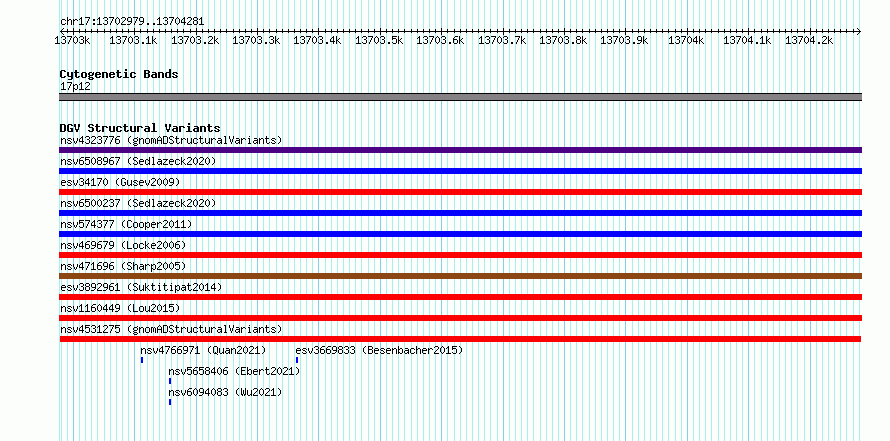
Task: Select the red nsv1160449 variant bar
Action: pos(460,318)
